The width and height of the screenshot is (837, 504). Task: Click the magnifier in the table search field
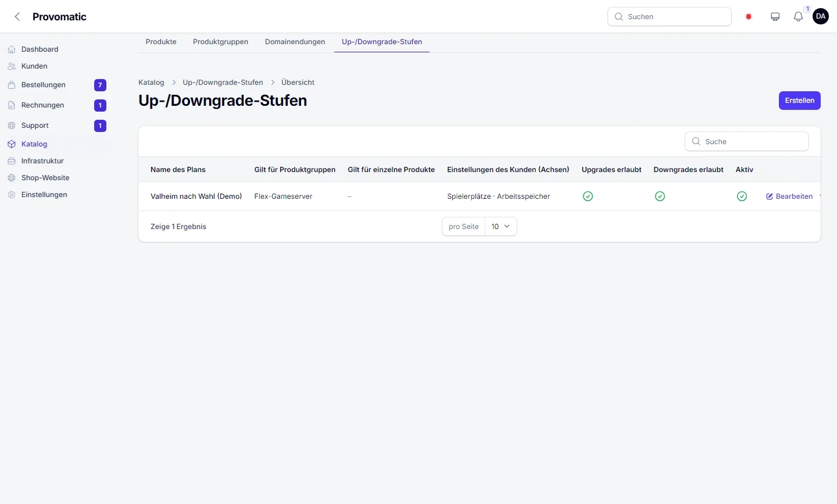click(x=696, y=141)
